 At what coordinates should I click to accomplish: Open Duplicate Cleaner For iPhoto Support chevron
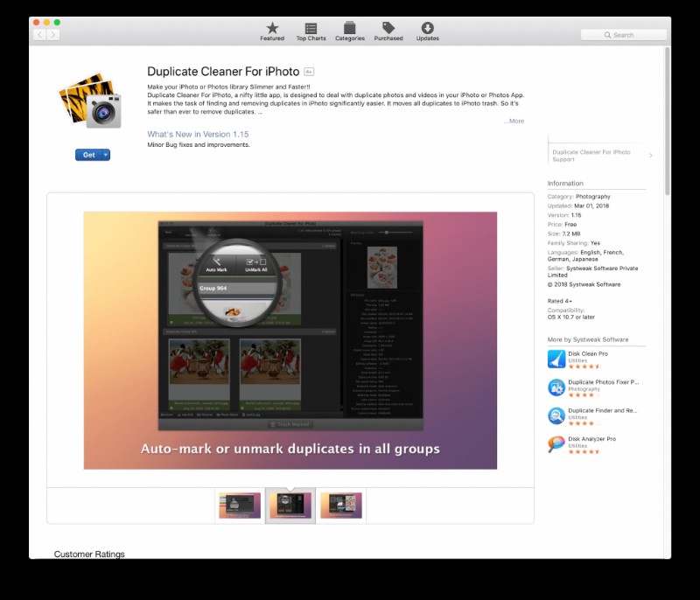(x=651, y=155)
